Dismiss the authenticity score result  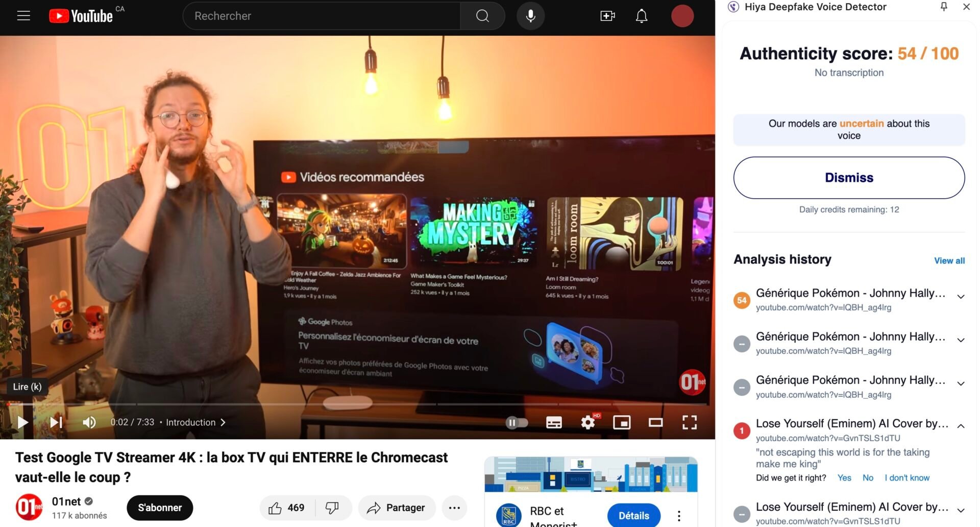click(849, 178)
